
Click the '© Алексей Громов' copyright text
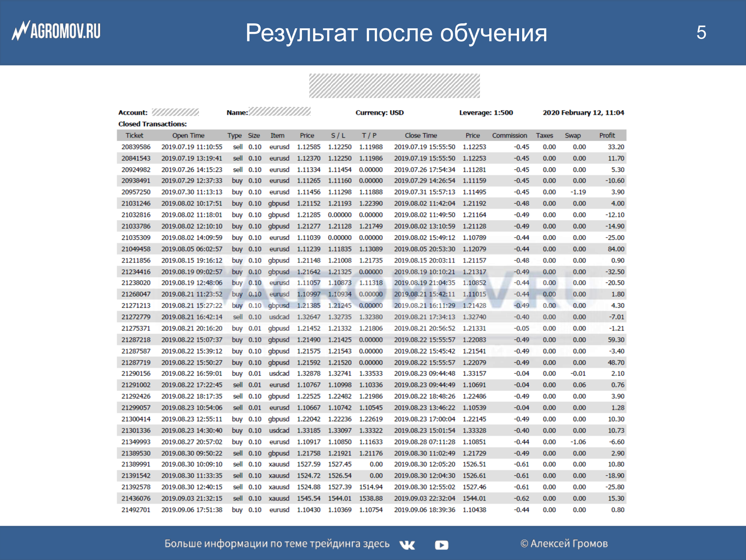pyautogui.click(x=564, y=544)
